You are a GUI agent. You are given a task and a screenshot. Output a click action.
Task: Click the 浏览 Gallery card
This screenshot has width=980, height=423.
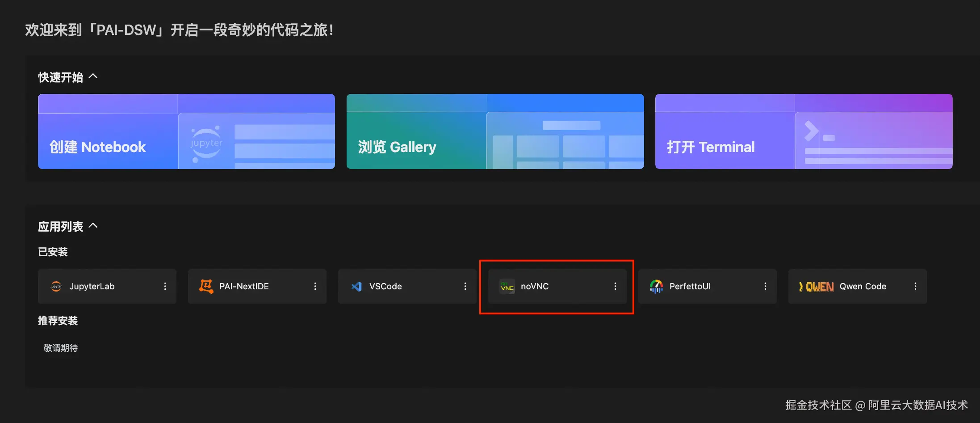(x=495, y=131)
